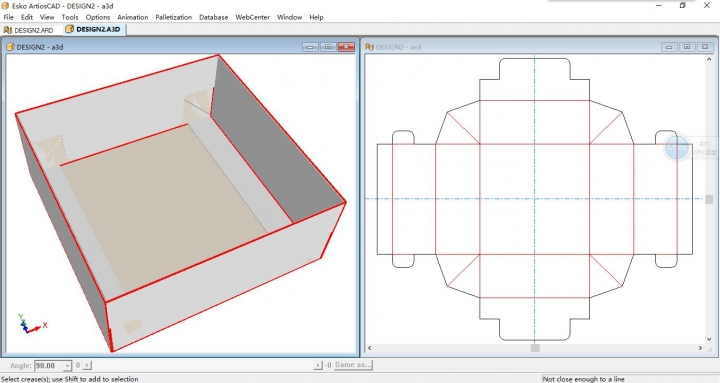720x383 pixels.
Task: Open the Animation menu
Action: (x=133, y=17)
